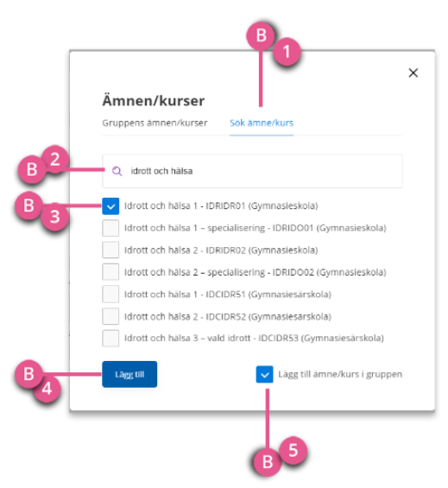The image size is (448, 488).
Task: Tick Idrott och hälsa 3 – vald idrott
Action: 110,339
